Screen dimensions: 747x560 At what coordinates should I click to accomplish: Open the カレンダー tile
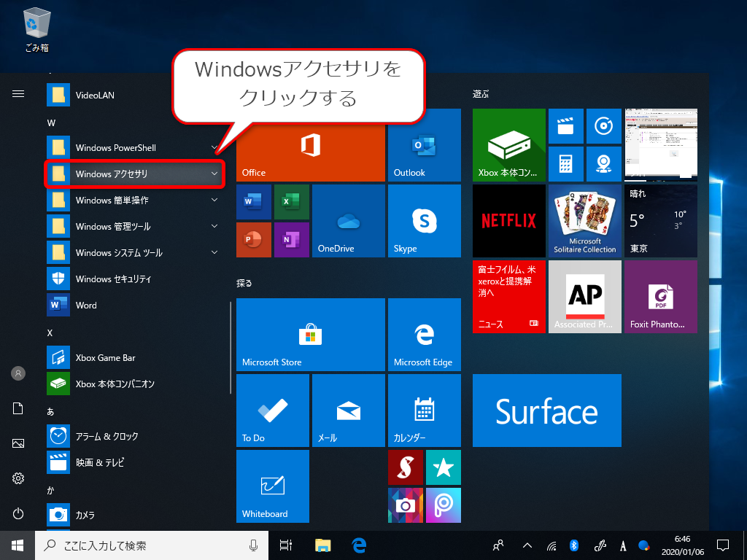click(424, 411)
